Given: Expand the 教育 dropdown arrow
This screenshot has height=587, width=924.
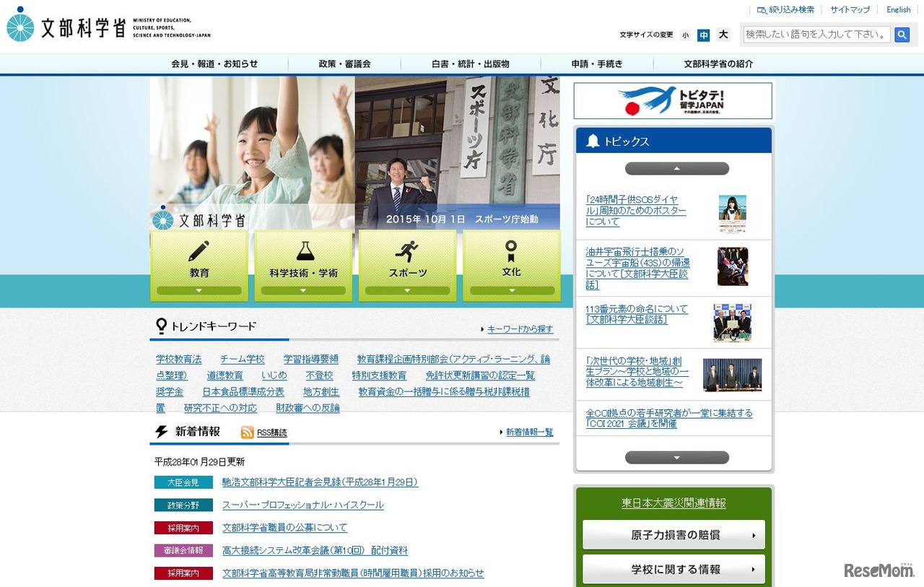Looking at the screenshot, I should click(x=199, y=290).
